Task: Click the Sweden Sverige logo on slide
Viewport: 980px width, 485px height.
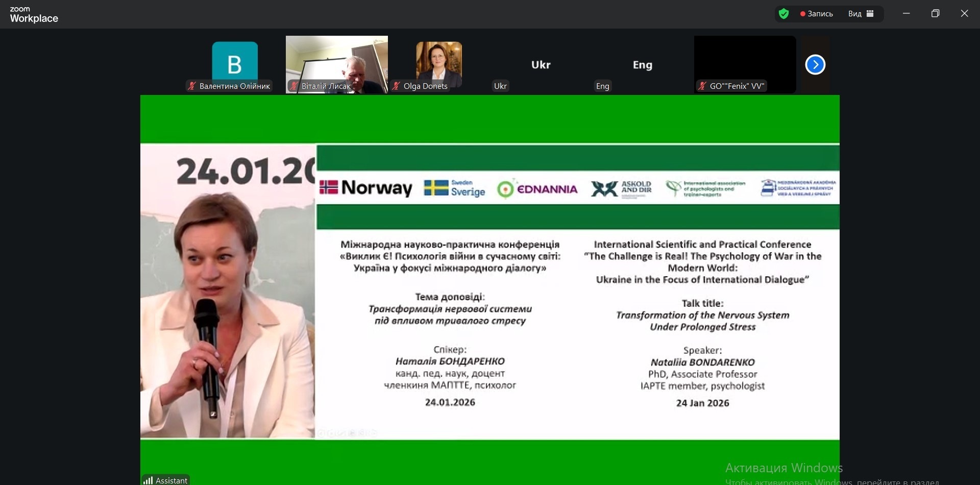Action: coord(454,188)
